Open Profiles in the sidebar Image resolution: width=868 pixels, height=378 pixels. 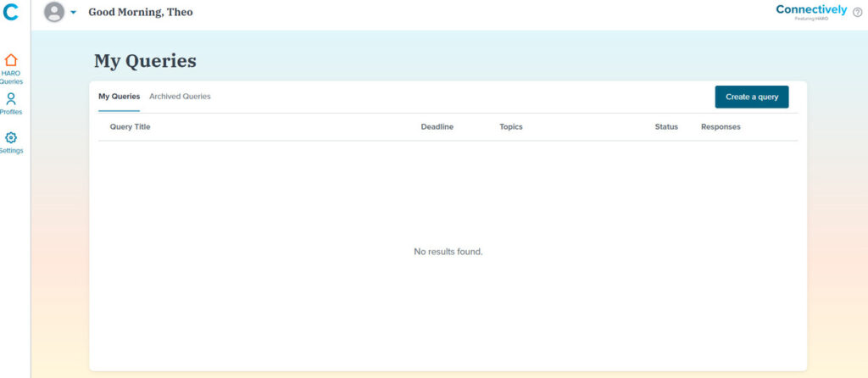(x=11, y=103)
